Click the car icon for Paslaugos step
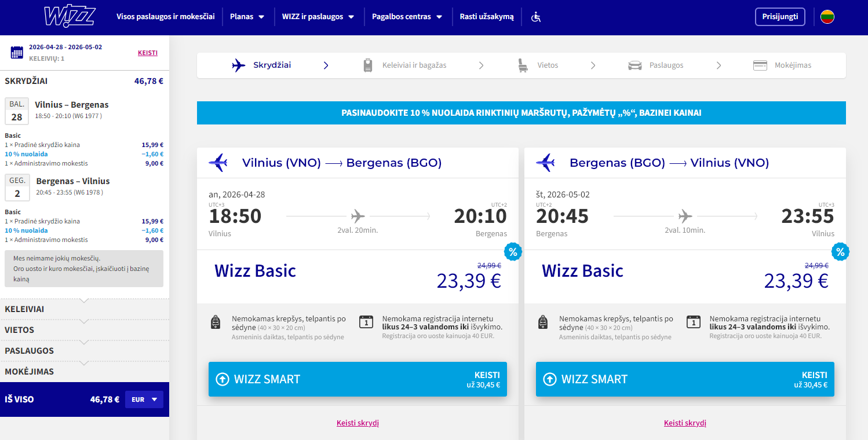The height and width of the screenshot is (440, 868). click(635, 65)
